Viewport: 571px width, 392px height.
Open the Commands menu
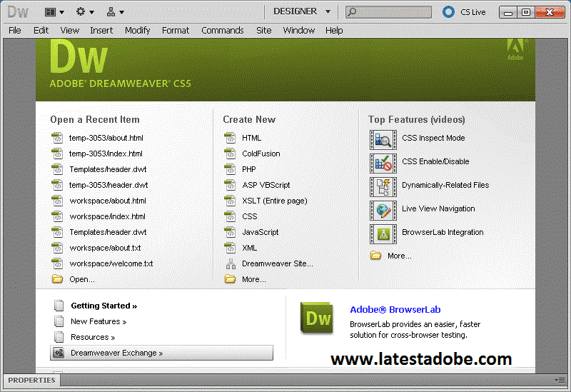pos(223,30)
